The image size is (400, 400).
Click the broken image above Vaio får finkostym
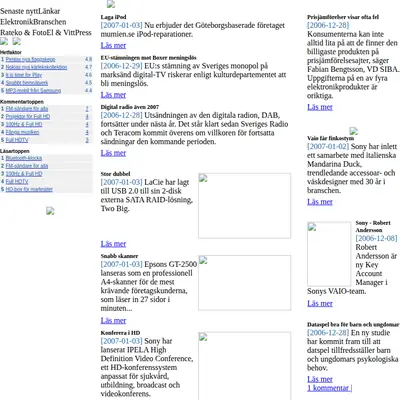click(x=353, y=131)
